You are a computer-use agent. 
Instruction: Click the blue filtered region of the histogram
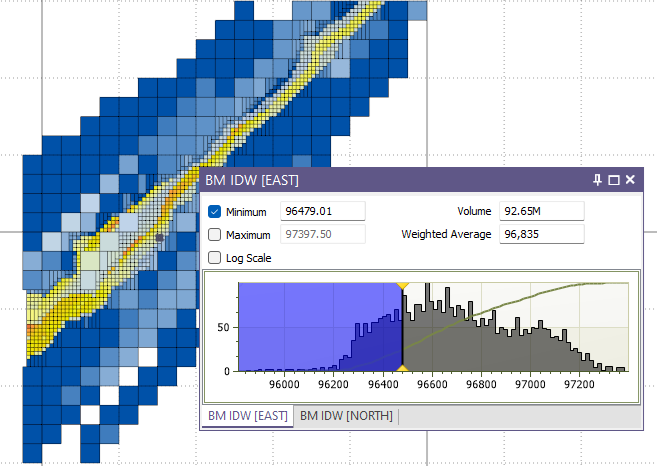(x=320, y=327)
